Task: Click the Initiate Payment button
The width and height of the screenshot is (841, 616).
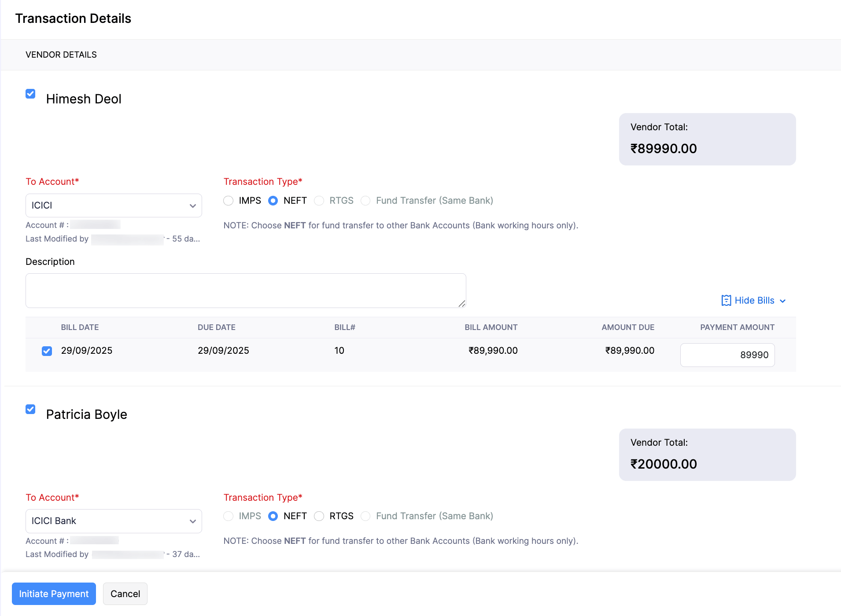Action: (x=54, y=594)
